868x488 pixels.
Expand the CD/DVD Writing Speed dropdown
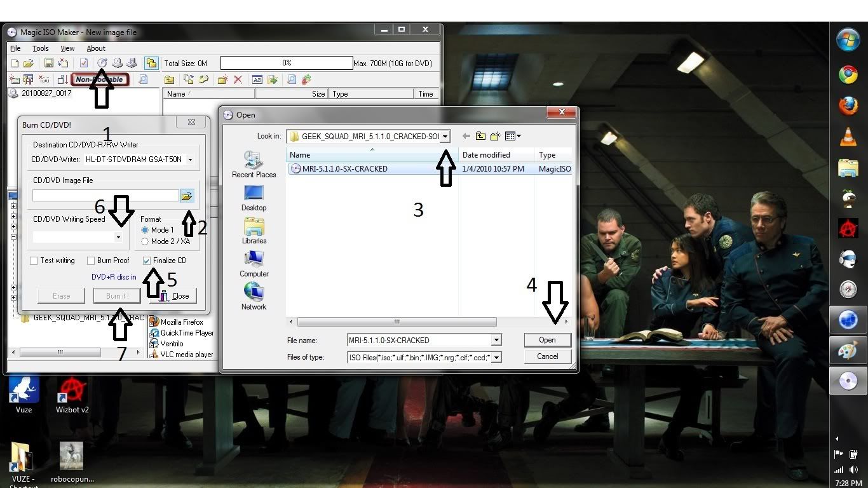pyautogui.click(x=118, y=237)
